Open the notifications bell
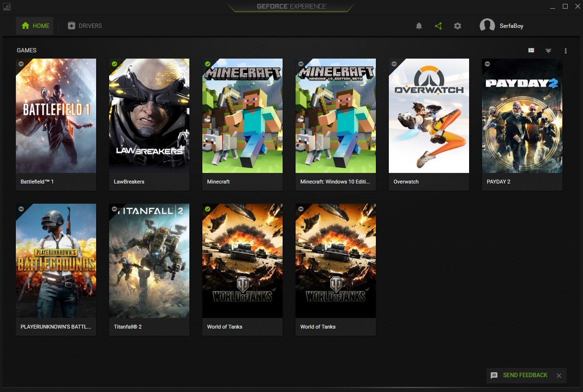 (419, 26)
